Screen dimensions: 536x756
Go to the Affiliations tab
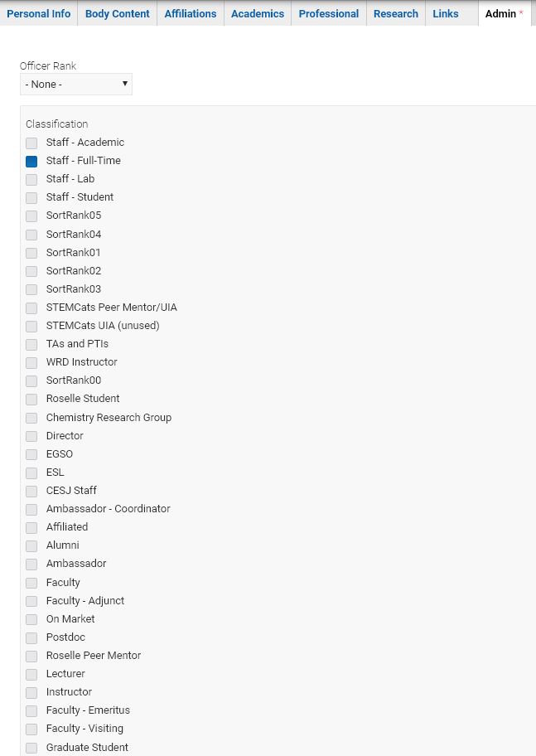point(191,13)
